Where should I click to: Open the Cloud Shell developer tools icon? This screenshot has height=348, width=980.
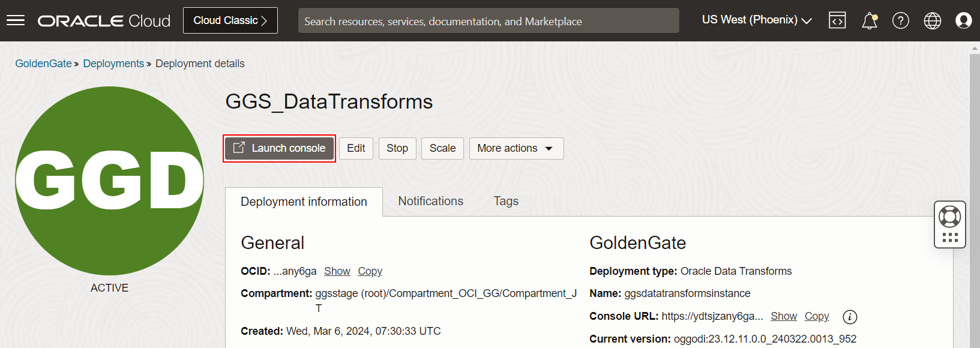837,20
